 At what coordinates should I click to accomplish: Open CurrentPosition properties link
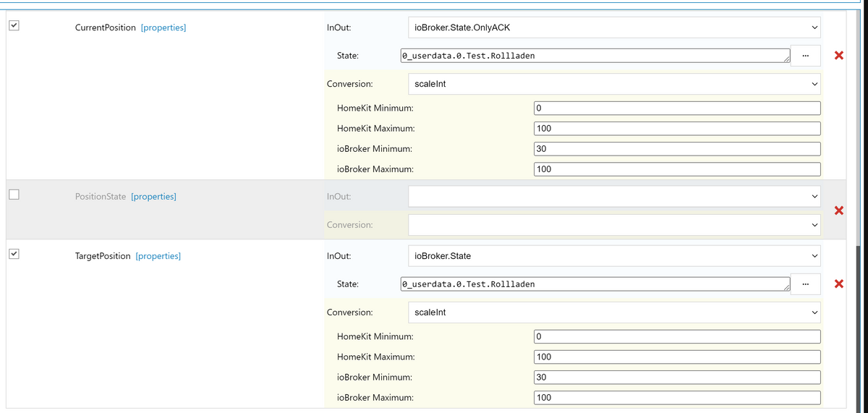click(x=163, y=27)
